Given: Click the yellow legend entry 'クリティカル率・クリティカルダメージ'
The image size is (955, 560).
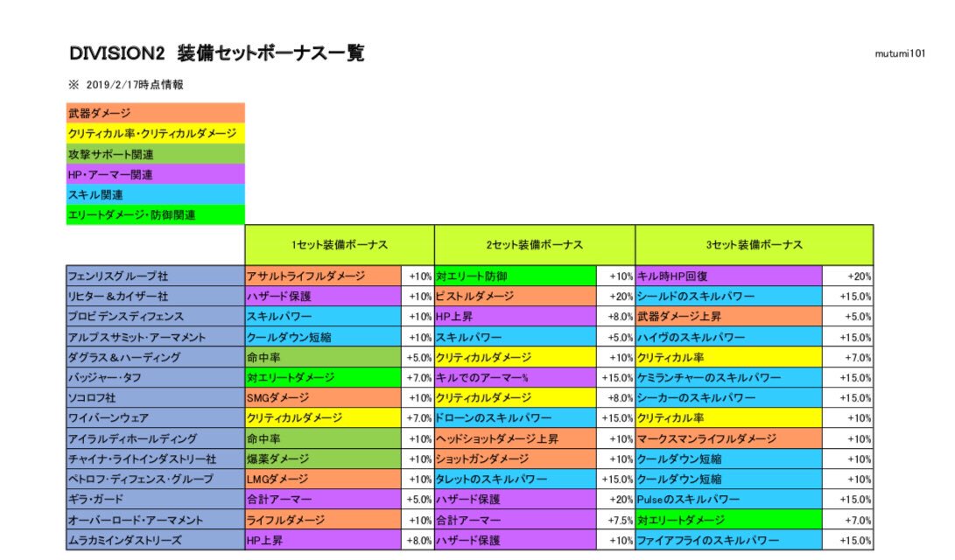Looking at the screenshot, I should [156, 133].
